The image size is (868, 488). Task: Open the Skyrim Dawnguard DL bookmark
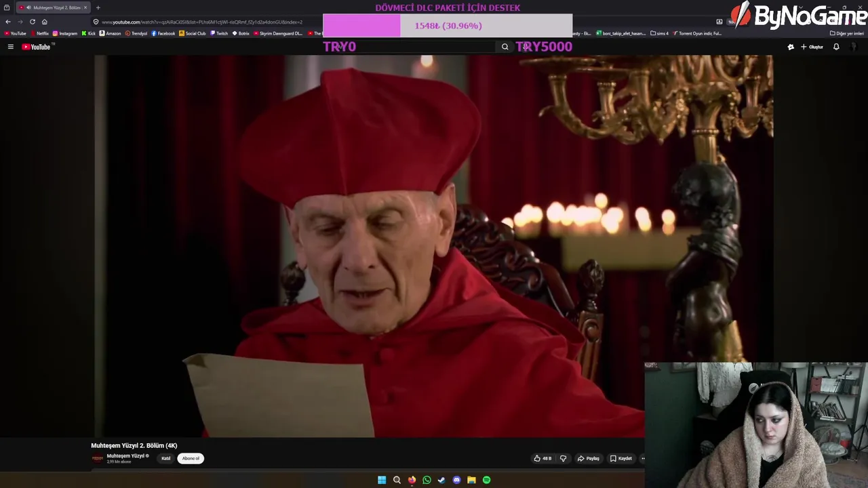[278, 33]
